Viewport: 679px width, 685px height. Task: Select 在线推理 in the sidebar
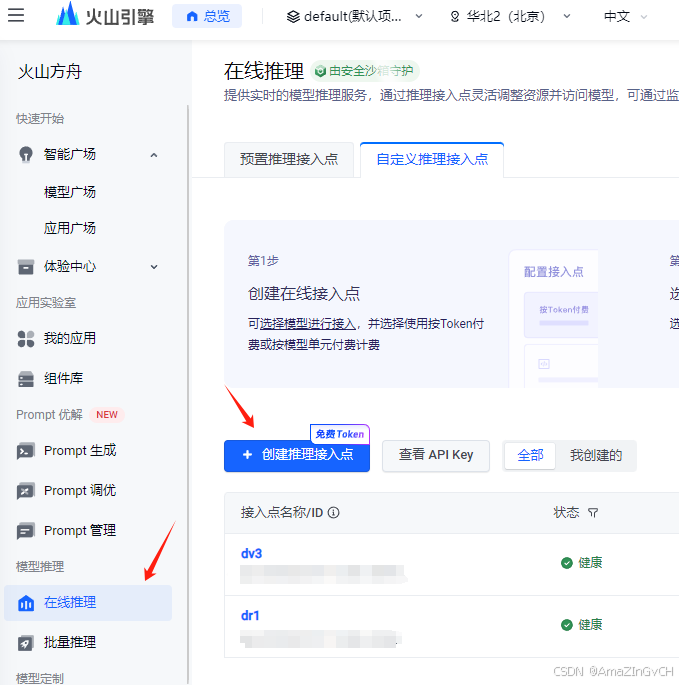pyautogui.click(x=88, y=603)
